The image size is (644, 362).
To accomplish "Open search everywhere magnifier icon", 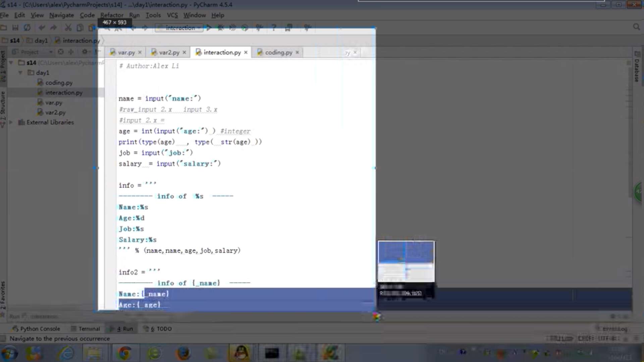I will [x=636, y=27].
